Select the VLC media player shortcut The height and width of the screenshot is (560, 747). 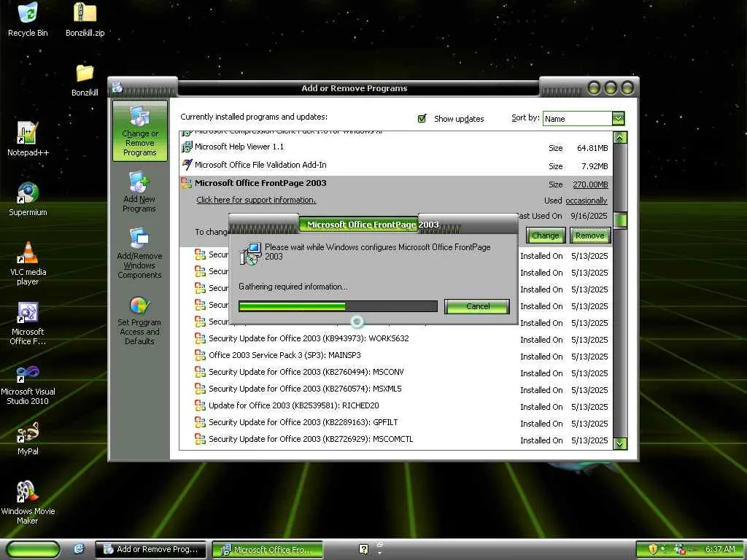point(28,262)
